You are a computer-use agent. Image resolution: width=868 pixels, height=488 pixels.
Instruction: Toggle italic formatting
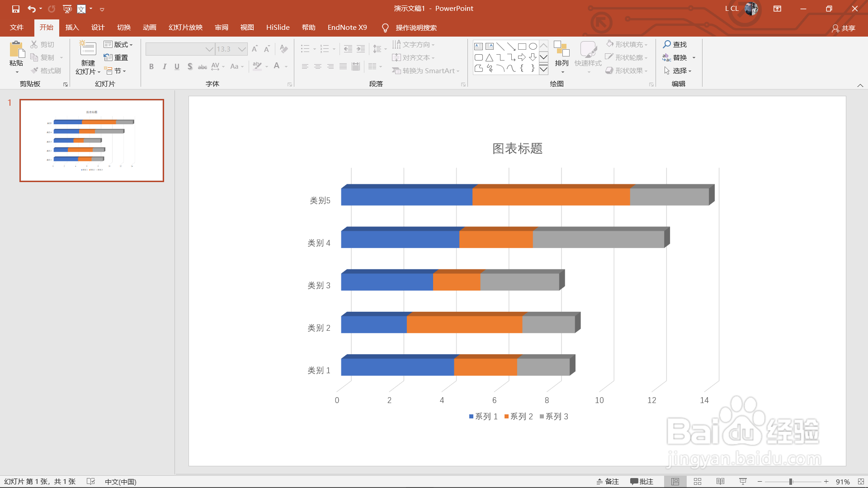pyautogui.click(x=164, y=66)
